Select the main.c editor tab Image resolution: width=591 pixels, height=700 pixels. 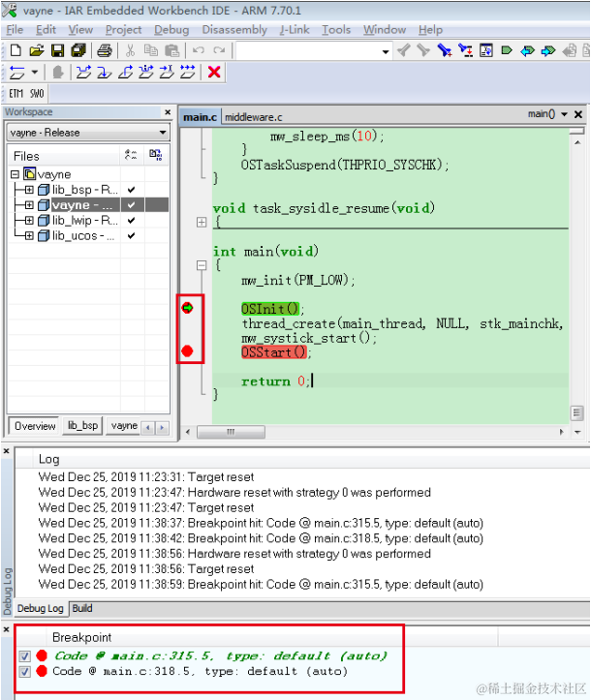(x=200, y=117)
